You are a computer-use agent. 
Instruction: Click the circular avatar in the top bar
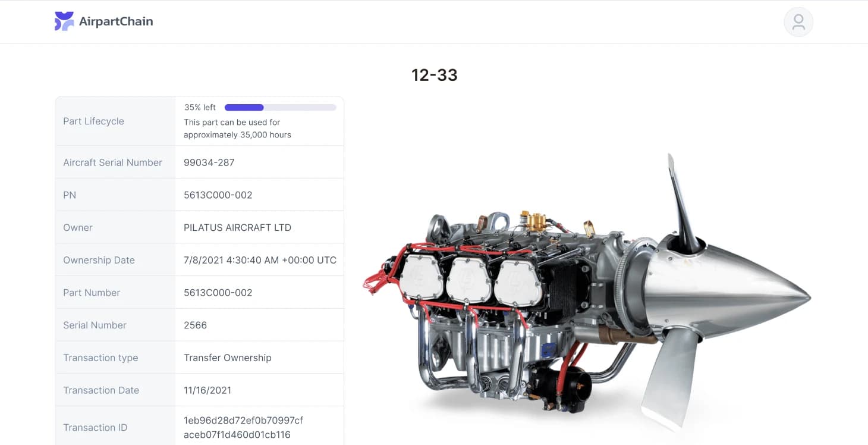click(x=798, y=21)
